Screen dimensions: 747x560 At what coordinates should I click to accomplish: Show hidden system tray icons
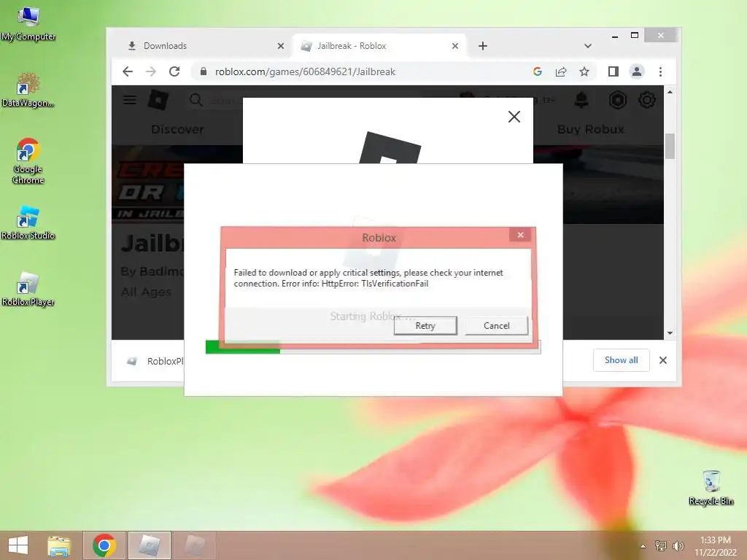643,545
